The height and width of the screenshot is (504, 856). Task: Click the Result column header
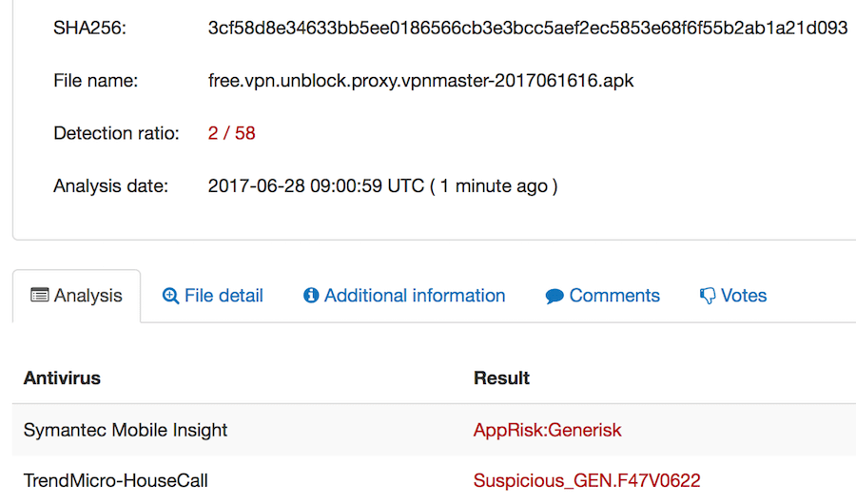501,378
